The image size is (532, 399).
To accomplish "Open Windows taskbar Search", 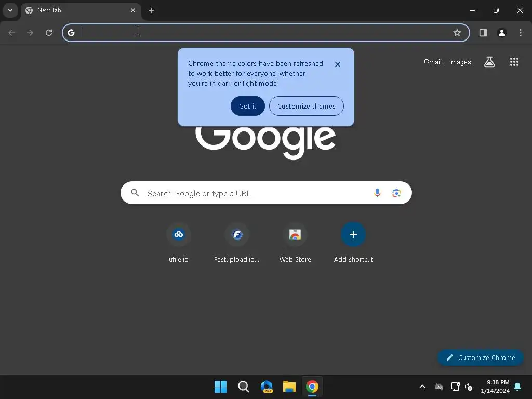I will pos(243,387).
